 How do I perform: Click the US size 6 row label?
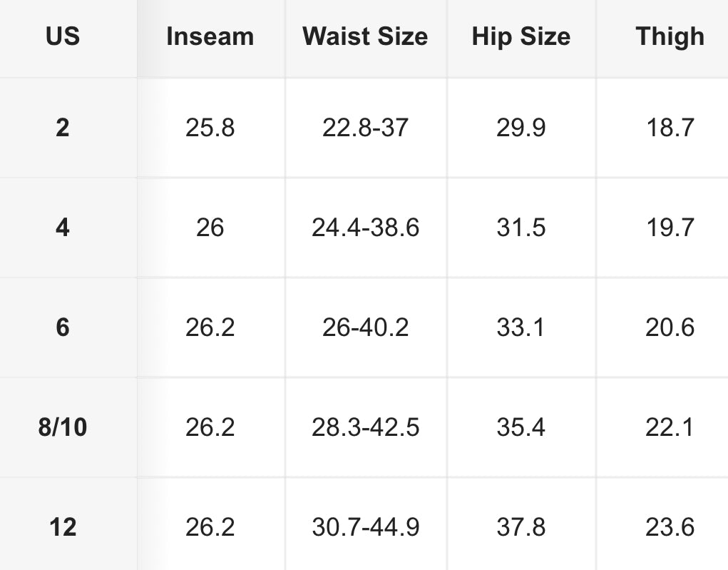pos(63,327)
